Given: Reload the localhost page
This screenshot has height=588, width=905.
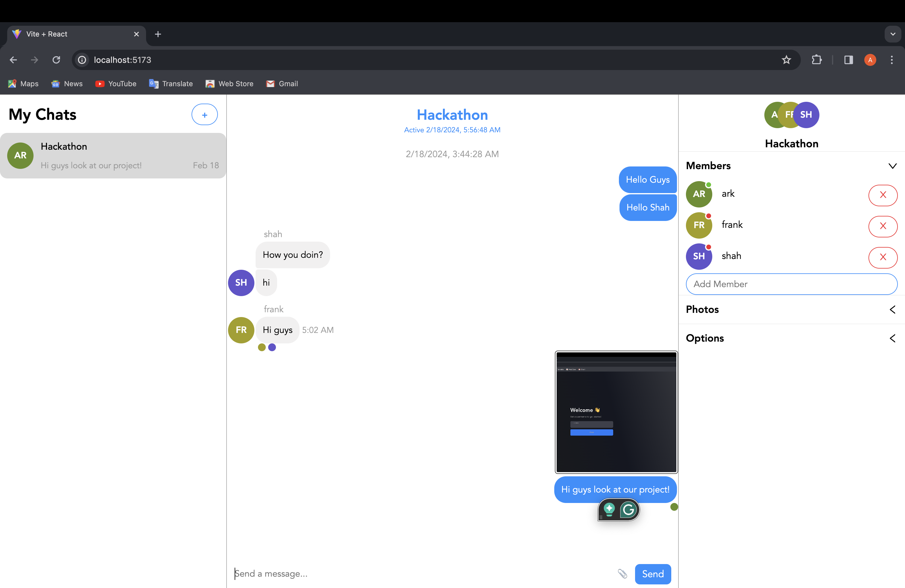Looking at the screenshot, I should [x=56, y=60].
